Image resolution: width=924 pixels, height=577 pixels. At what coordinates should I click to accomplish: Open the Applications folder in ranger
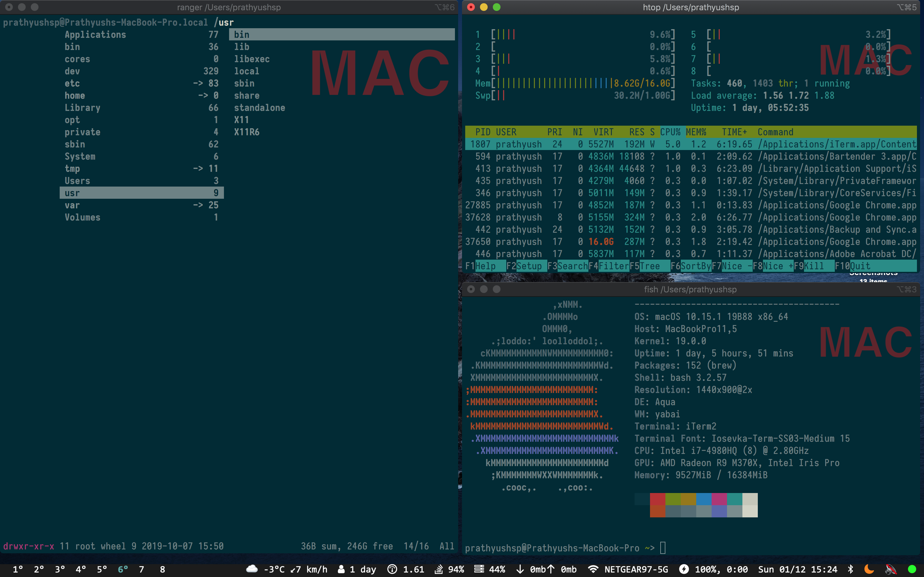click(x=95, y=35)
